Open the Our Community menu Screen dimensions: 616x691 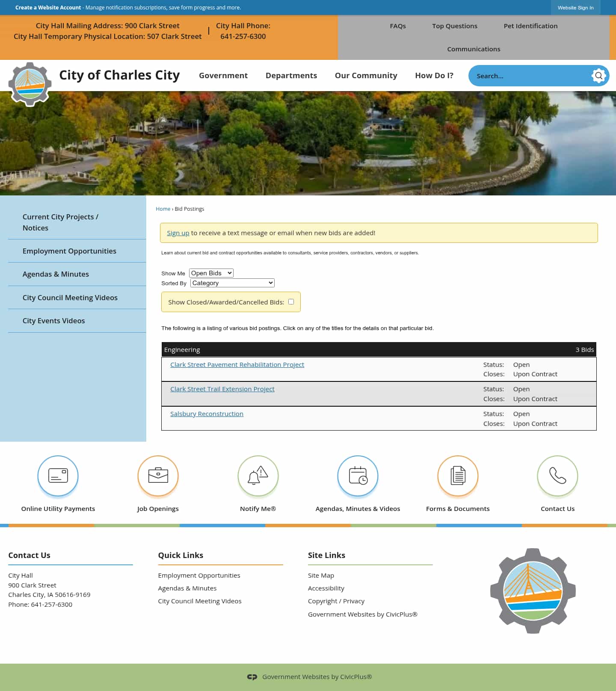pos(366,76)
